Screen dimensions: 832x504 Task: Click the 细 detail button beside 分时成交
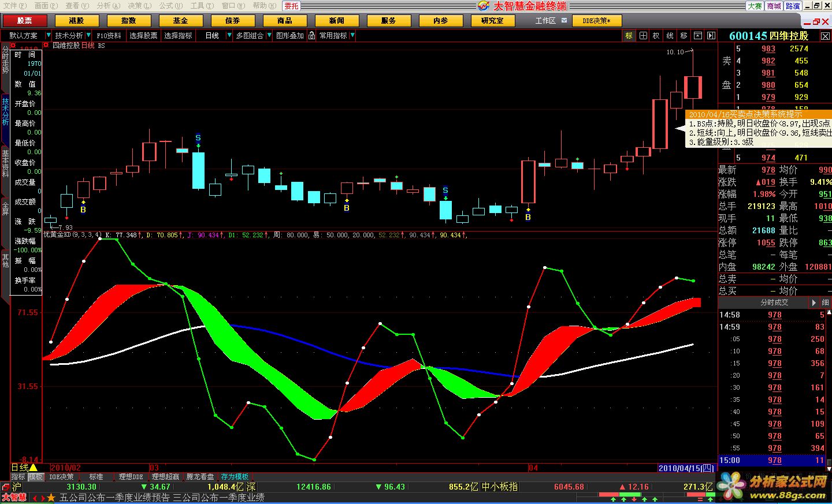pyautogui.click(x=825, y=303)
